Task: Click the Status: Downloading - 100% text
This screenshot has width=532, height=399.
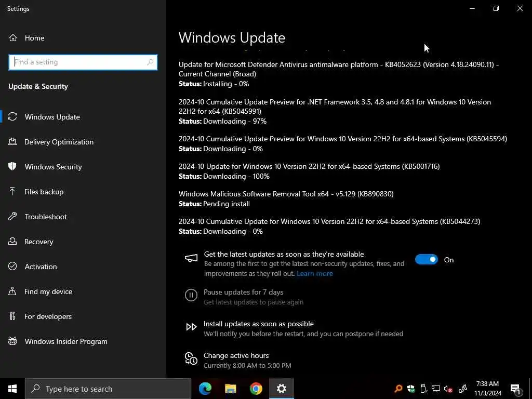Action: point(224,177)
